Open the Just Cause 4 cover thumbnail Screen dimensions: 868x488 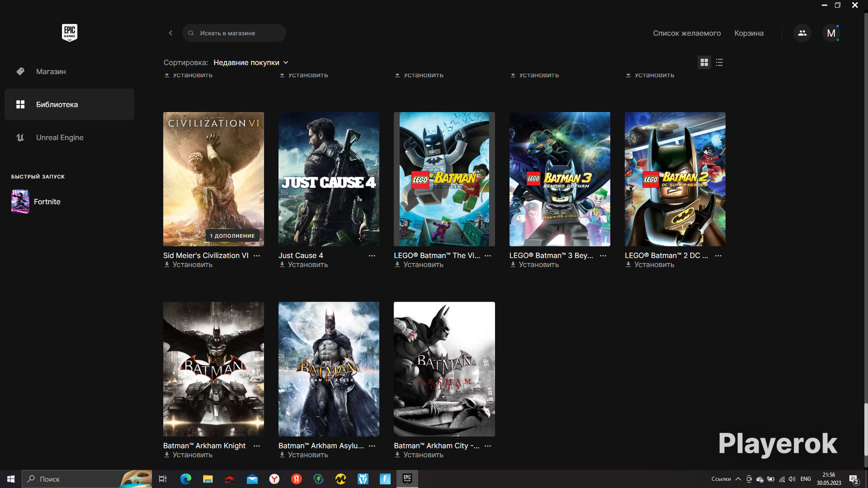[x=329, y=179]
